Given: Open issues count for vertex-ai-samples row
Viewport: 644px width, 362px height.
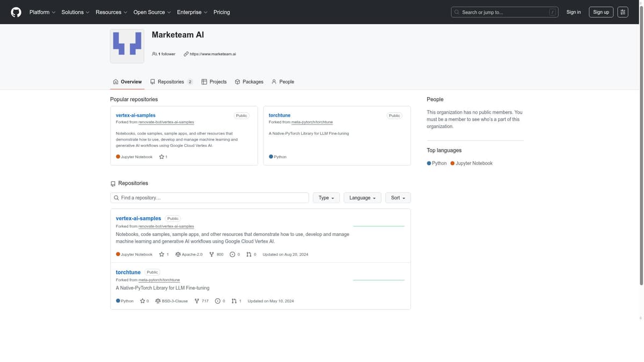Looking at the screenshot, I should tap(235, 254).
